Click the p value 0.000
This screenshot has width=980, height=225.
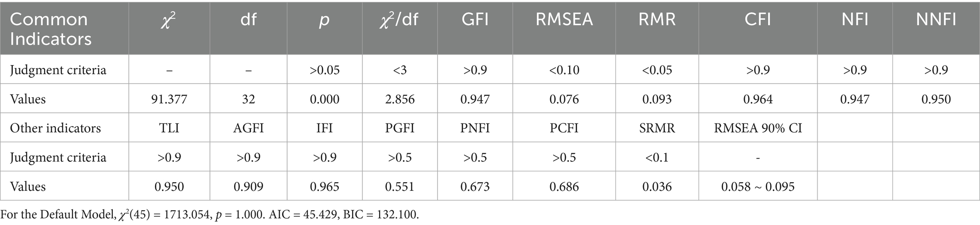click(324, 99)
